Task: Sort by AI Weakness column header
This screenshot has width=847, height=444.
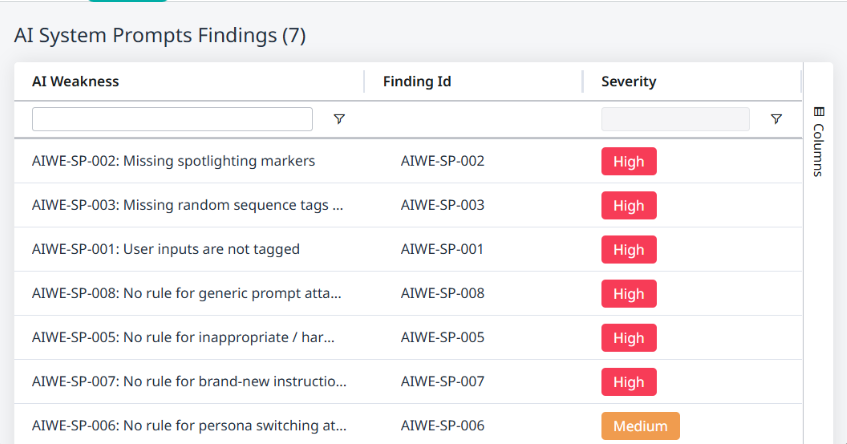Action: (x=76, y=81)
